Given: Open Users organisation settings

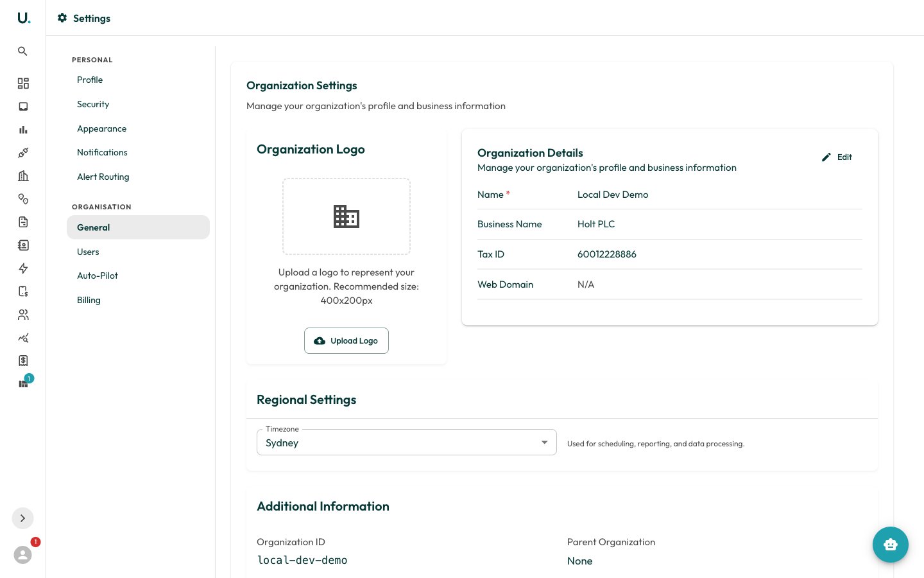Looking at the screenshot, I should 138,252.
